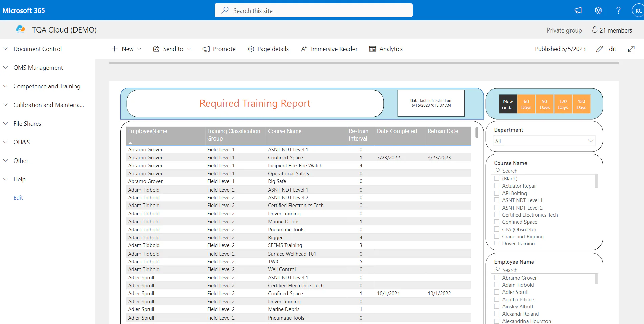Expand Competence and Training section

pos(6,86)
